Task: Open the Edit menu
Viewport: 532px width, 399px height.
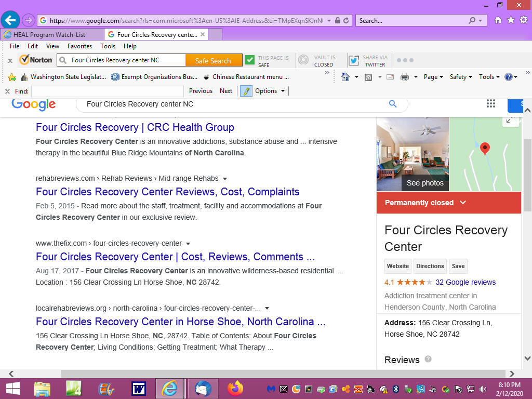Action: click(33, 46)
